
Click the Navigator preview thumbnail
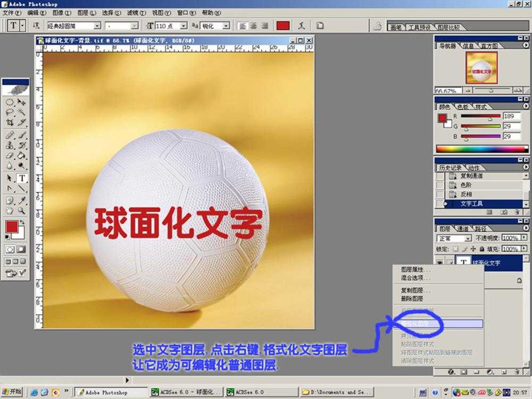481,68
